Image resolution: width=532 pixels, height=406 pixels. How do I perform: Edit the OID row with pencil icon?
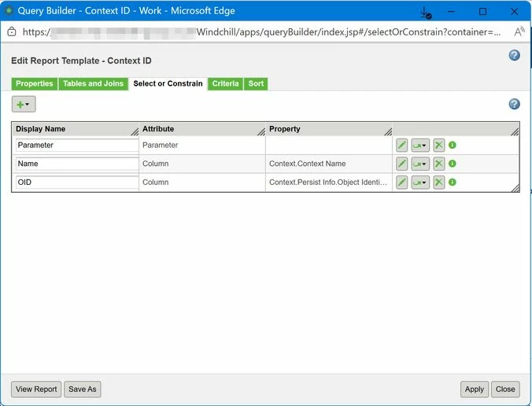click(x=401, y=182)
